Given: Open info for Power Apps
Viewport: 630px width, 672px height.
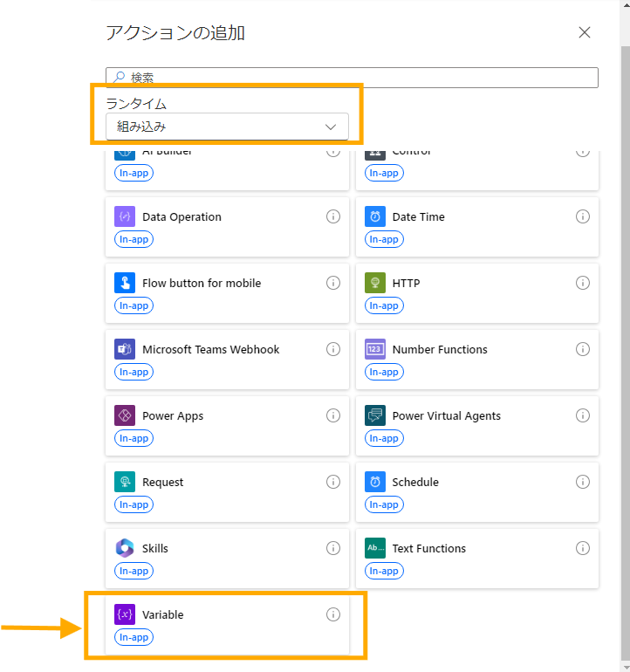Looking at the screenshot, I should click(x=333, y=415).
